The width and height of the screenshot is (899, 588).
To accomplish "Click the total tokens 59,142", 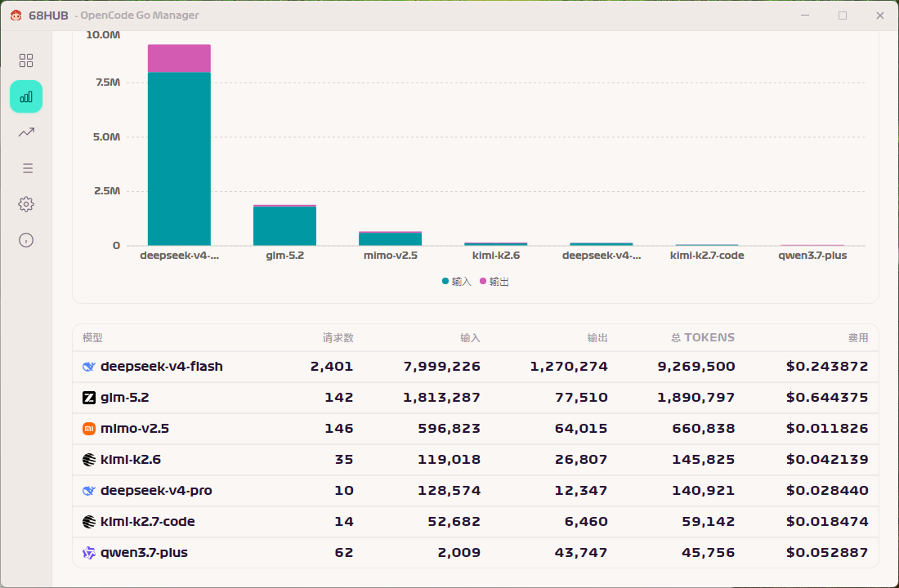I will click(709, 522).
